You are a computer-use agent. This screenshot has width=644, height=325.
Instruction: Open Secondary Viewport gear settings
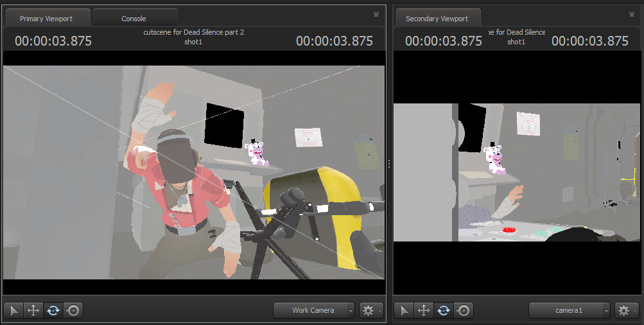click(x=624, y=310)
